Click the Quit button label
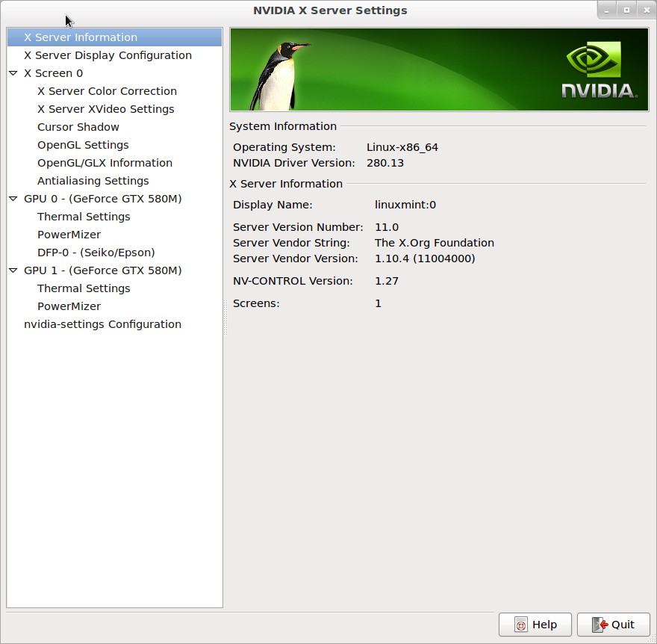Viewport: 657px width, 644px height. coord(623,625)
